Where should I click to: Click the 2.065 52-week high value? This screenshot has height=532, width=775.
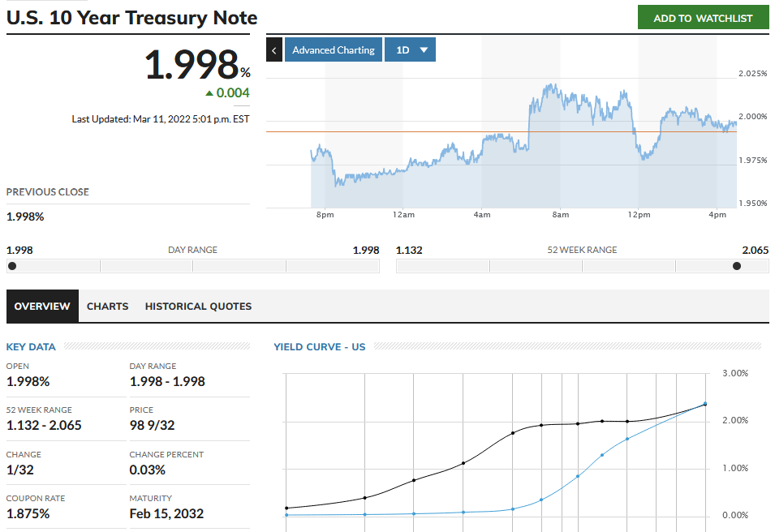(x=756, y=250)
